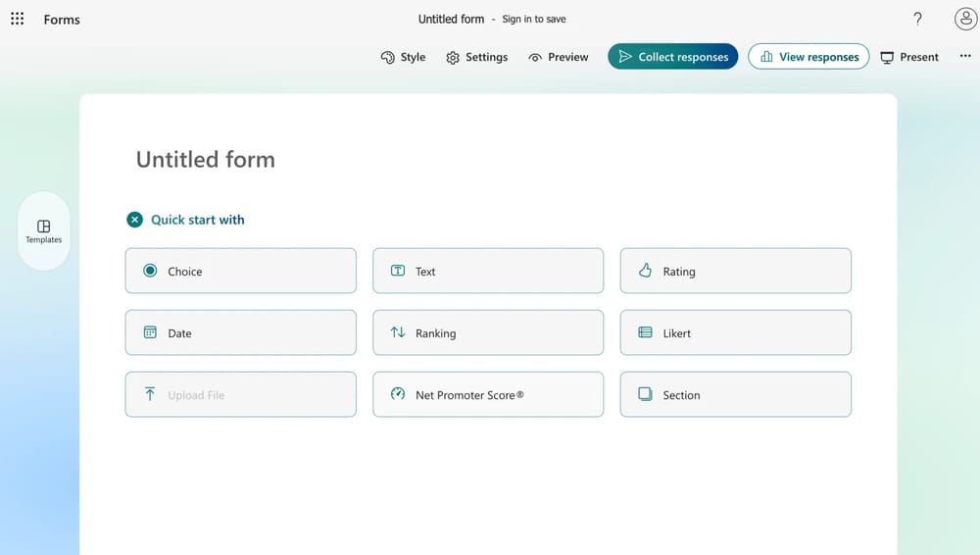Open the Style palette
980x555 pixels.
point(403,57)
